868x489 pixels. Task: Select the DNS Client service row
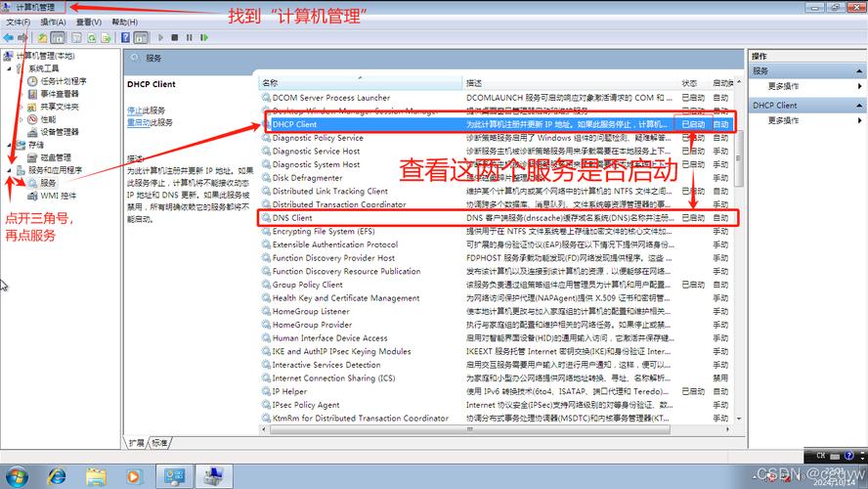[x=498, y=218]
